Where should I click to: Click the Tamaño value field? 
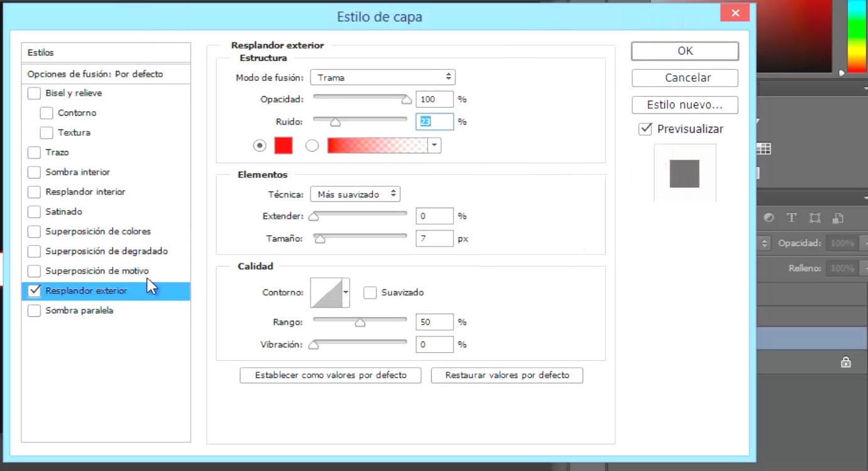tap(434, 239)
